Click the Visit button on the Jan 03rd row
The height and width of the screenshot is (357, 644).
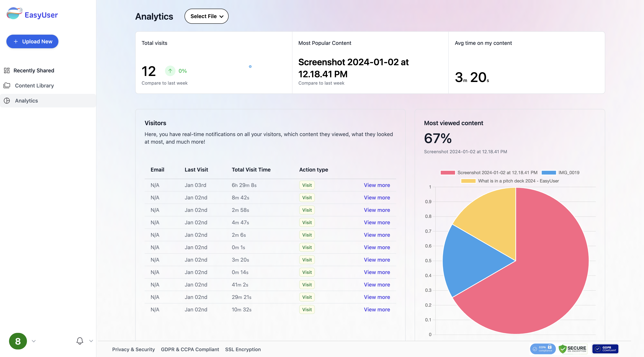pyautogui.click(x=307, y=185)
